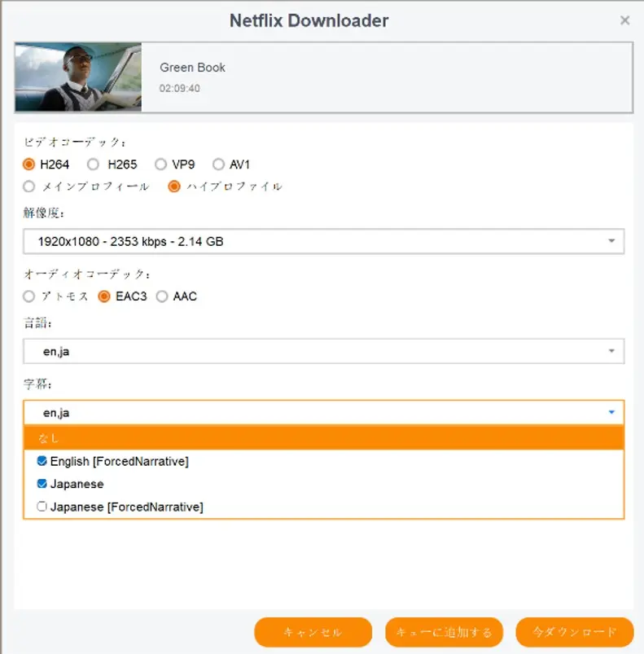The image size is (644, 654).
Task: Check Japanese [ForcedNarrative] subtitle
Action: click(42, 507)
